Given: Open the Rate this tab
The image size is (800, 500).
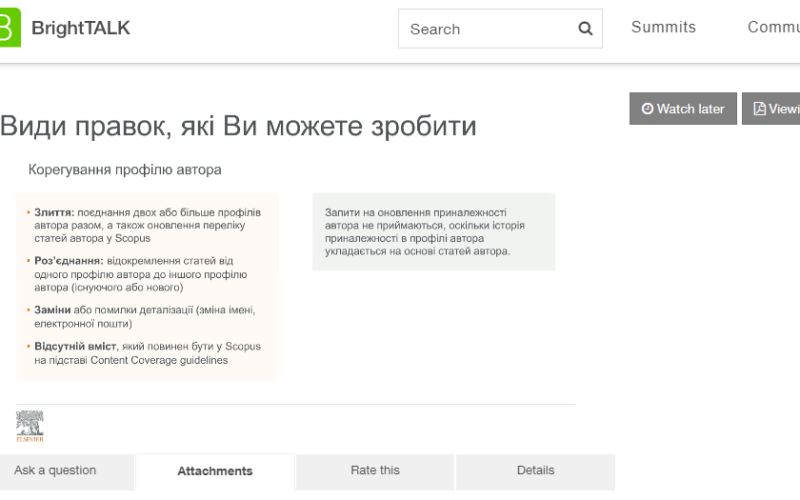Looking at the screenshot, I should tap(375, 471).
